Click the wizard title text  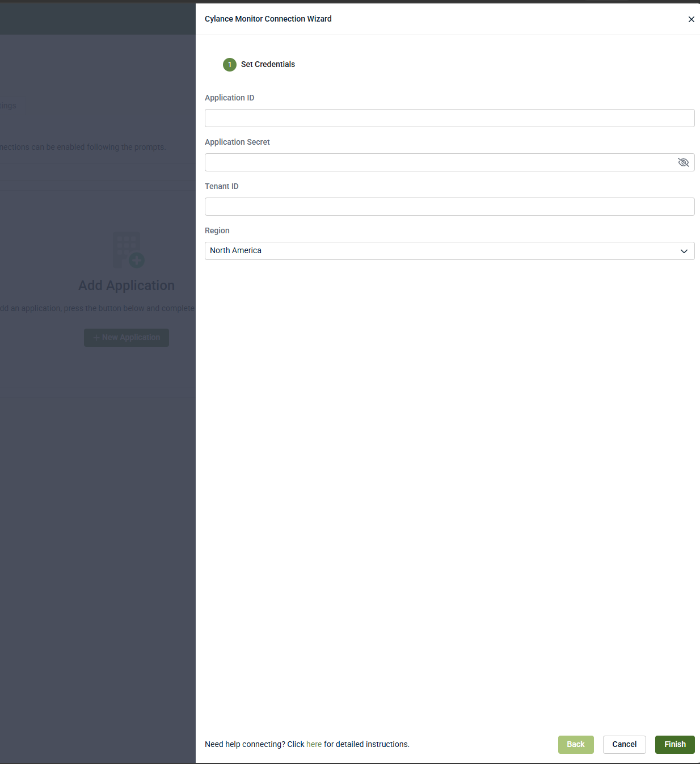[268, 19]
